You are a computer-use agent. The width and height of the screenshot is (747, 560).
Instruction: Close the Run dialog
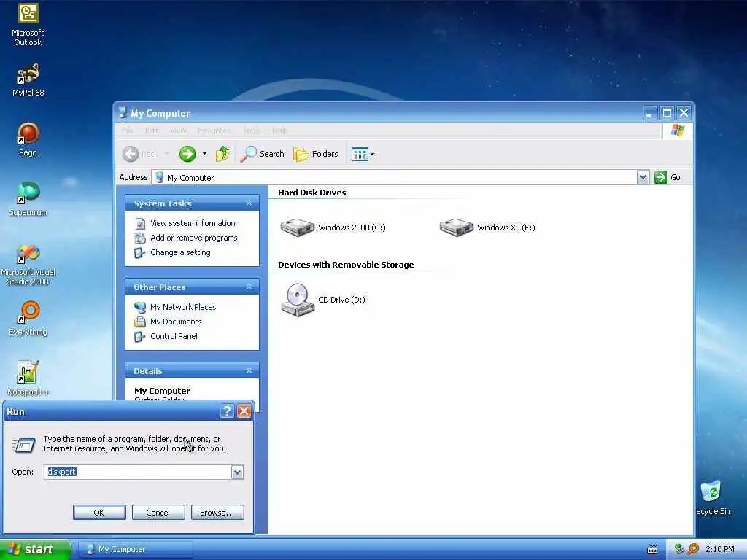tap(244, 411)
